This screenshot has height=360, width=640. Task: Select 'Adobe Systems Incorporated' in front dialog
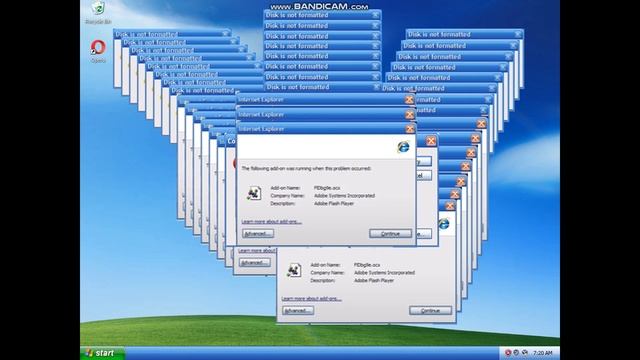click(x=344, y=196)
